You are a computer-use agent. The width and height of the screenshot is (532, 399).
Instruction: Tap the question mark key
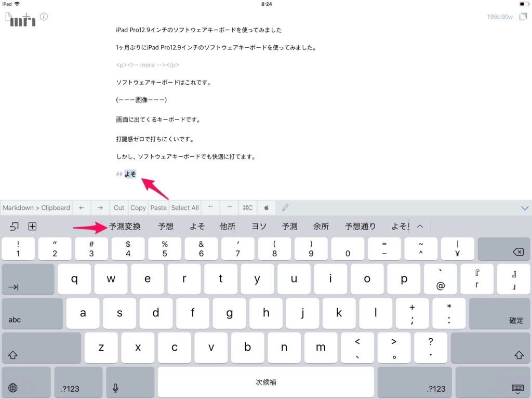[x=431, y=348]
